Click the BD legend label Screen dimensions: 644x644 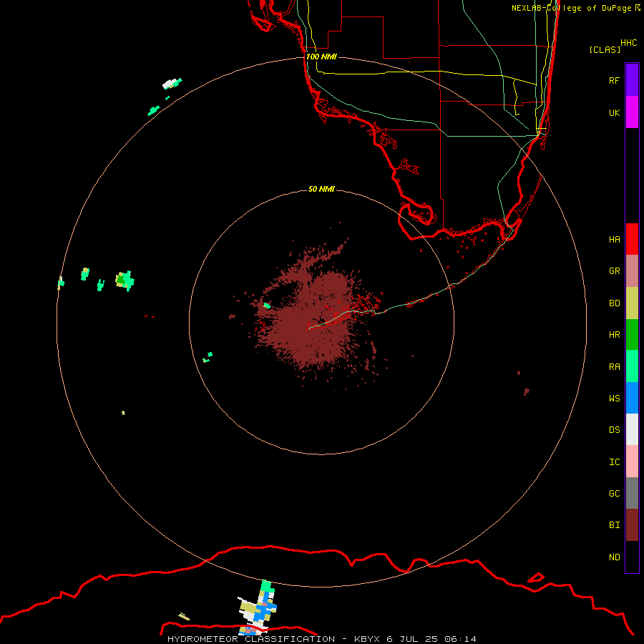point(614,303)
